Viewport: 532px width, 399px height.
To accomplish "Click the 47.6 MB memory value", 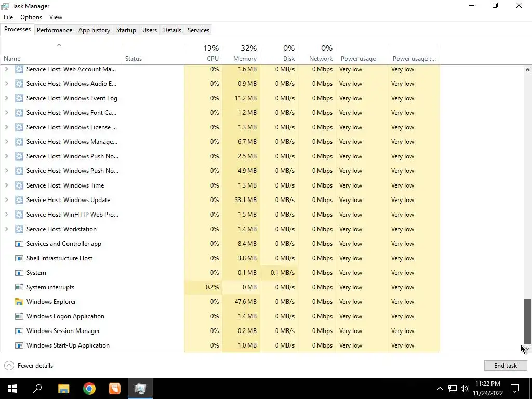I will click(246, 302).
